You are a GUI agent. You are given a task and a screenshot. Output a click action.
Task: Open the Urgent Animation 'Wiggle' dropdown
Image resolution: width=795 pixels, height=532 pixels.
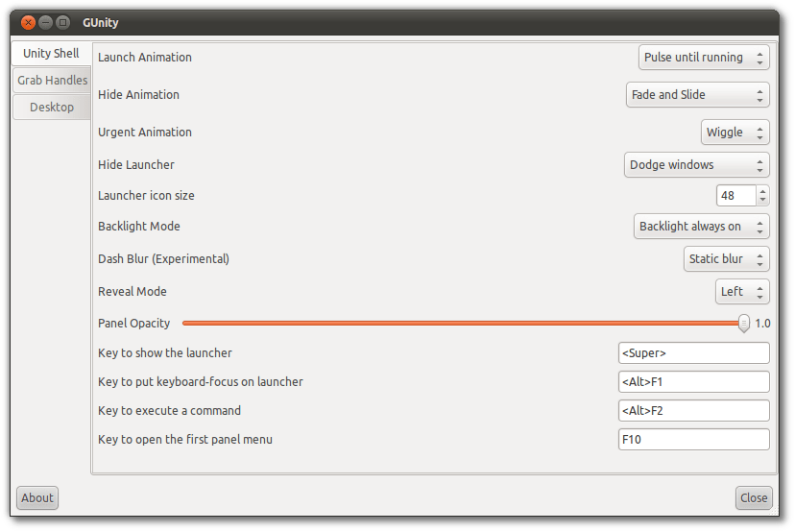point(735,133)
